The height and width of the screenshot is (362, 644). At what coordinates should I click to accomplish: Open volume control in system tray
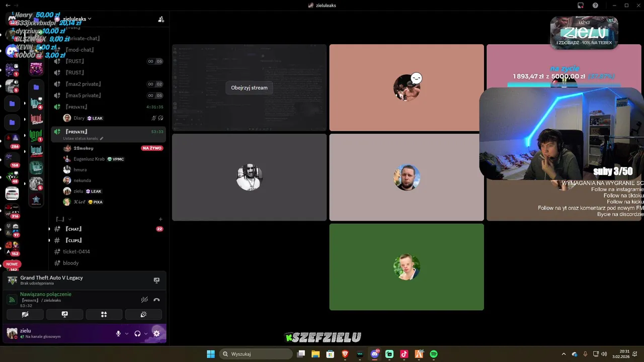tap(604, 354)
